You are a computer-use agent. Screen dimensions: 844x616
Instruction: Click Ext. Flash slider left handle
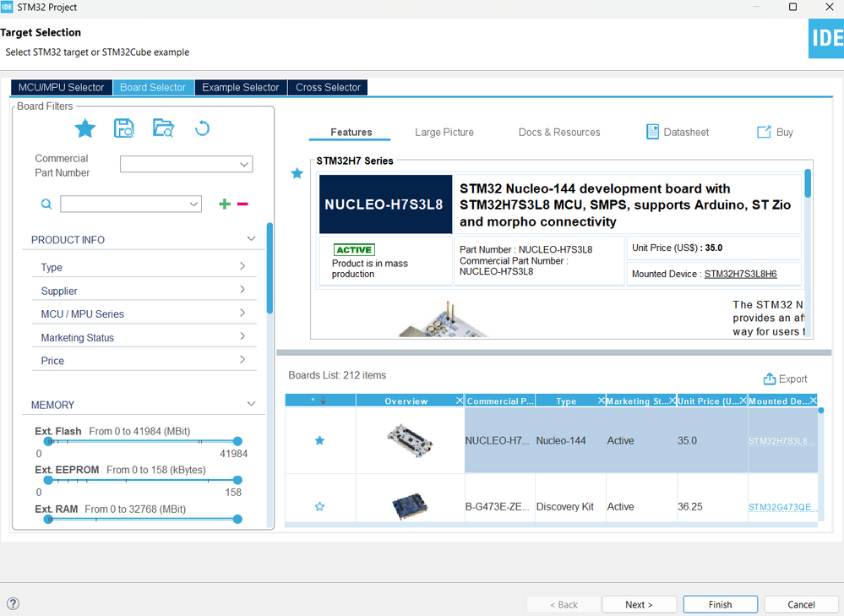(48, 442)
